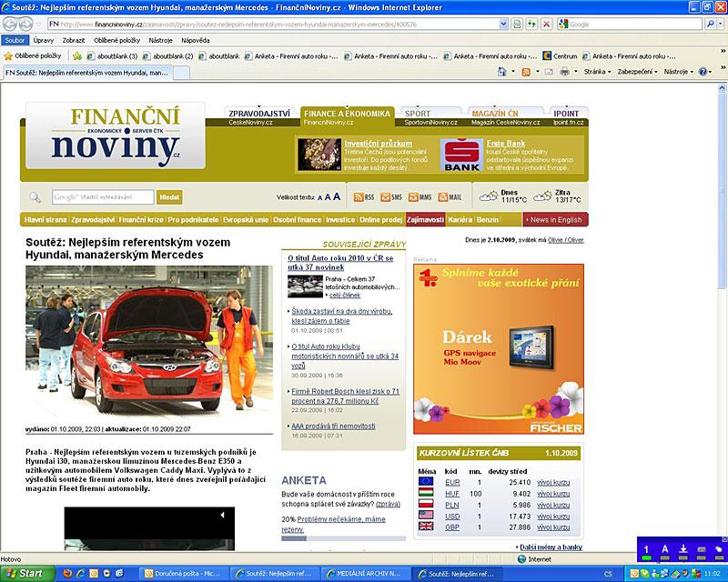Open the Zobrazit menu
Image resolution: width=728 pixels, height=582 pixels.
[74, 40]
